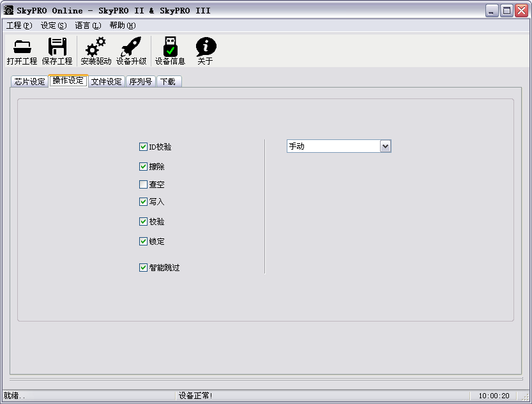Image resolution: width=532 pixels, height=404 pixels.
Task: Click the 手动 combo box text field
Action: [334, 146]
